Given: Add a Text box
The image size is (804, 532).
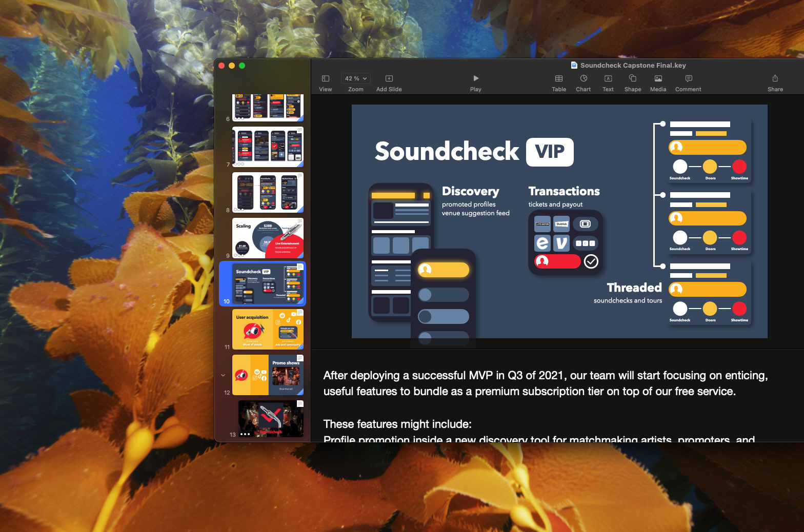Looking at the screenshot, I should [x=608, y=78].
